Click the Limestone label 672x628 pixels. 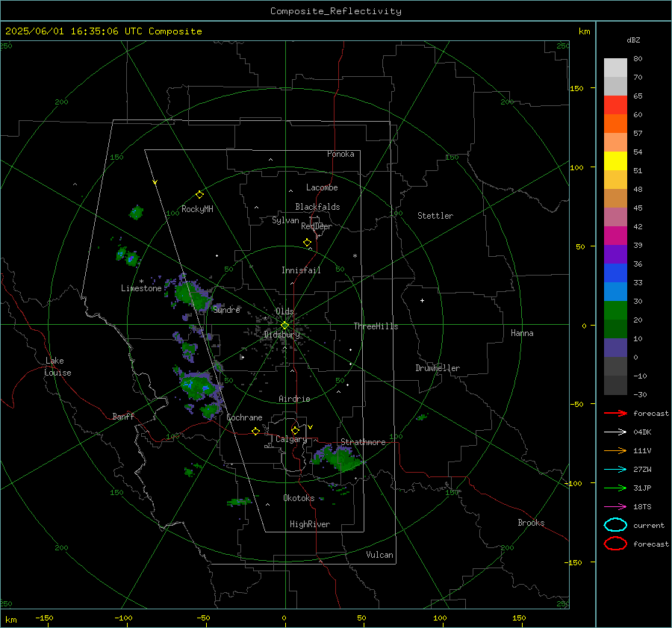pos(141,288)
